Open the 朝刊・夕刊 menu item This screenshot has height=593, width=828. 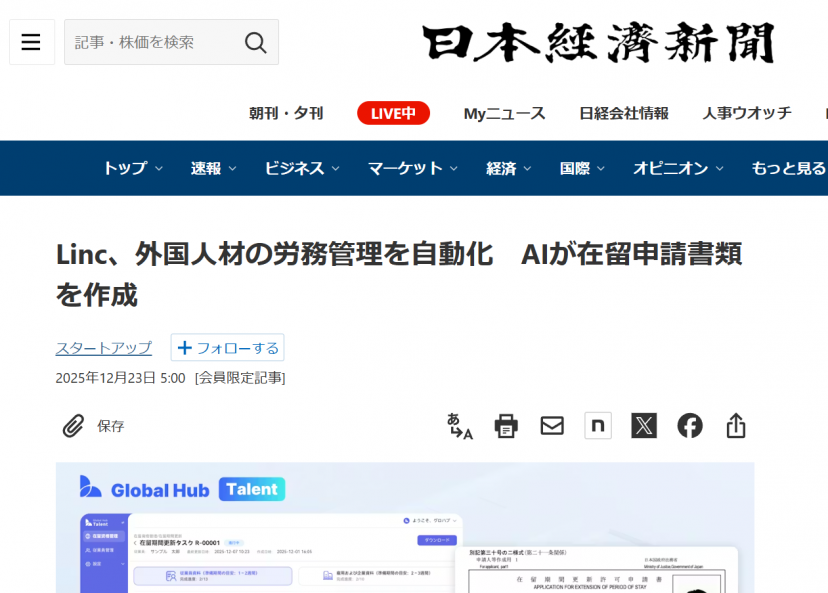286,113
